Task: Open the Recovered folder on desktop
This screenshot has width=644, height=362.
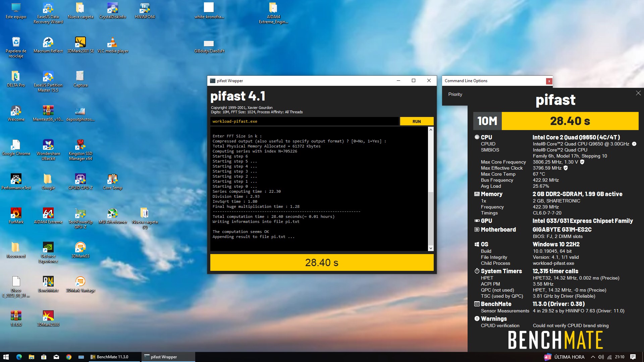Action: point(16,250)
